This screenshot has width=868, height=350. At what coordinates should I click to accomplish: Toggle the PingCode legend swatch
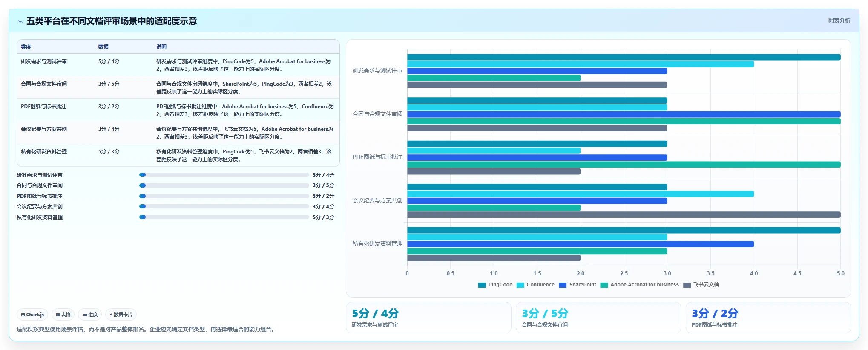(x=482, y=285)
